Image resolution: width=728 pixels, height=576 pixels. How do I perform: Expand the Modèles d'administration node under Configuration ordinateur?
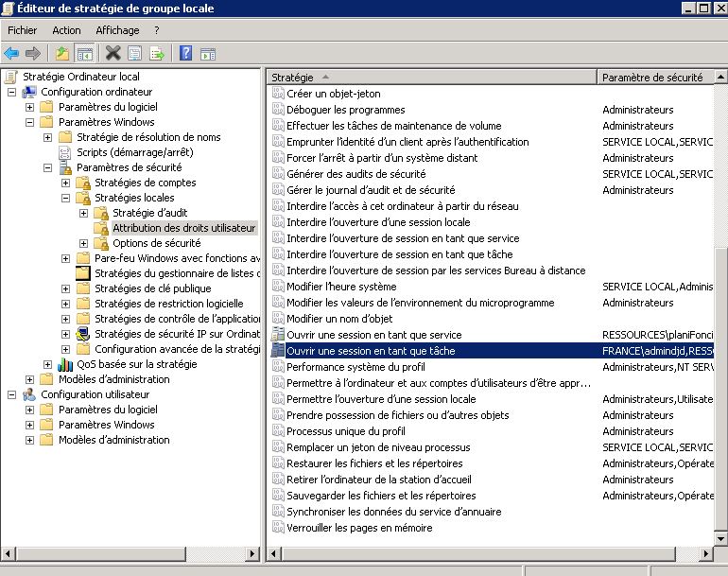[30, 379]
